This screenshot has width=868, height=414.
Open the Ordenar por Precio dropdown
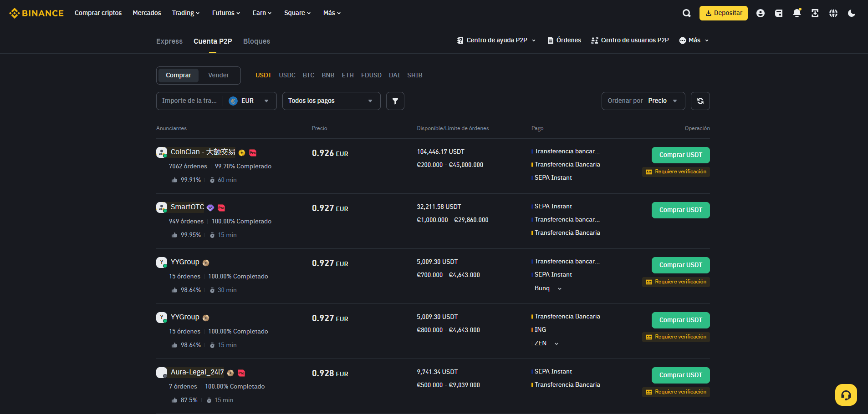pos(643,101)
